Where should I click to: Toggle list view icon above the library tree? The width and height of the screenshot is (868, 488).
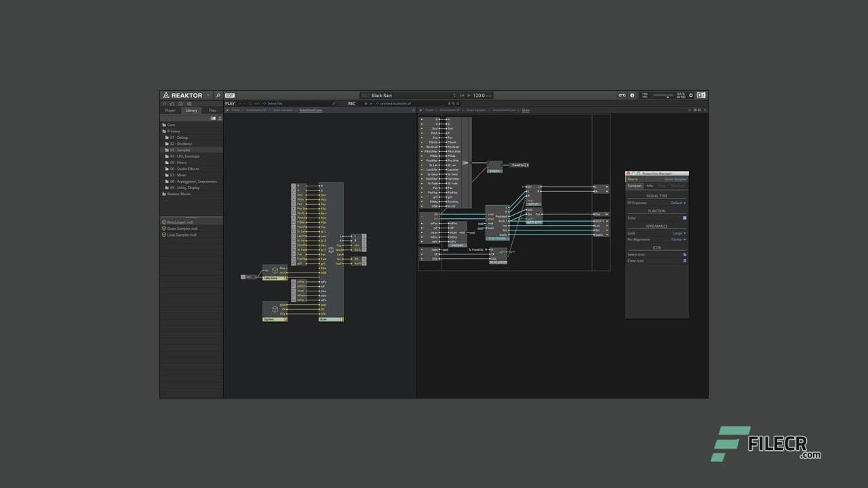(212, 117)
